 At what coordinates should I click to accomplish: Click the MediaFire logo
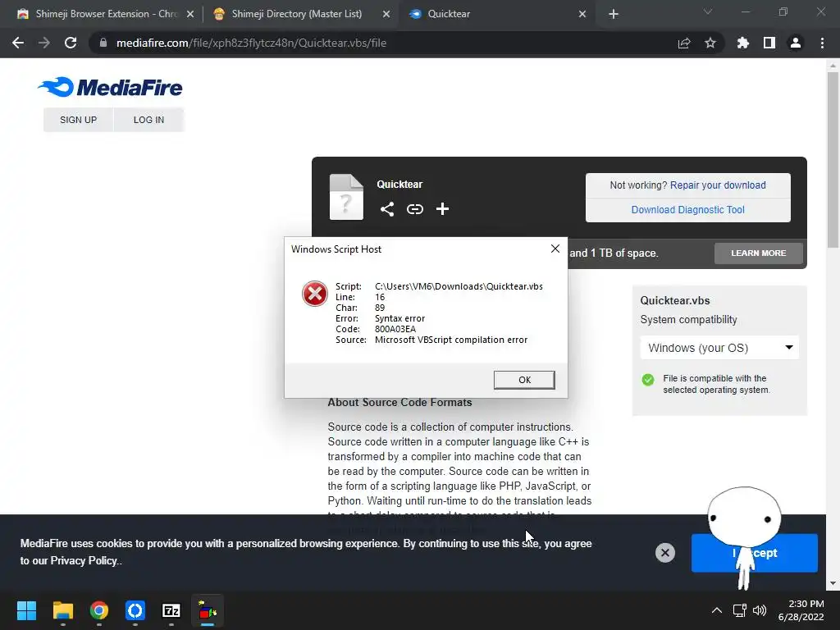click(x=110, y=87)
